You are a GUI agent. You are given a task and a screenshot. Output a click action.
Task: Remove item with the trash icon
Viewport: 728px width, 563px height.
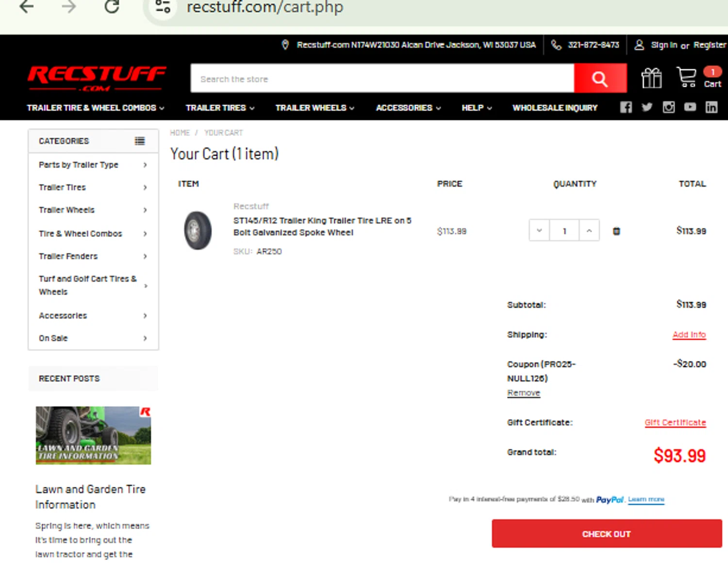pos(616,231)
